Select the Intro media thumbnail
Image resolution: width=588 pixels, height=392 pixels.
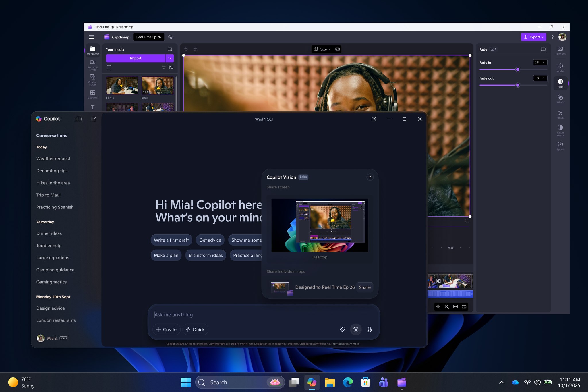[158, 86]
